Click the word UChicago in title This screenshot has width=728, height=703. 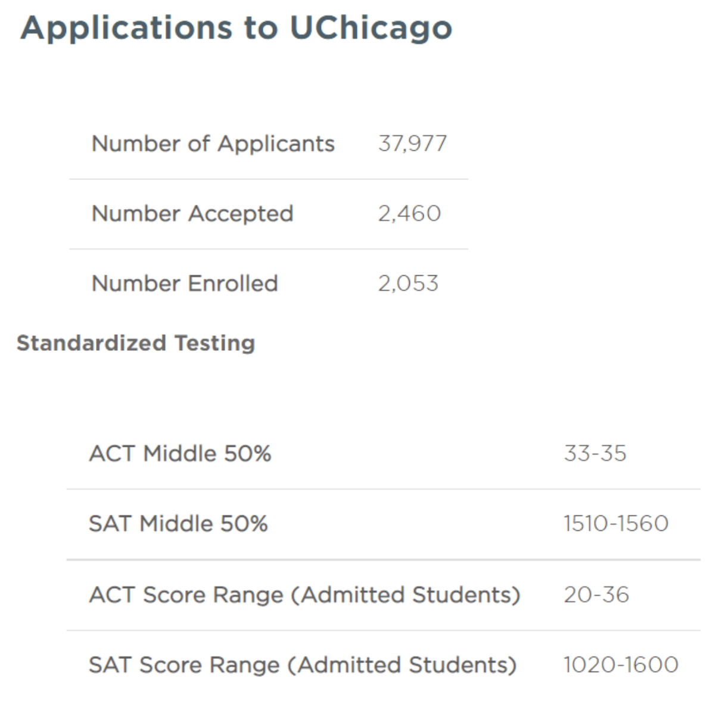371,29
